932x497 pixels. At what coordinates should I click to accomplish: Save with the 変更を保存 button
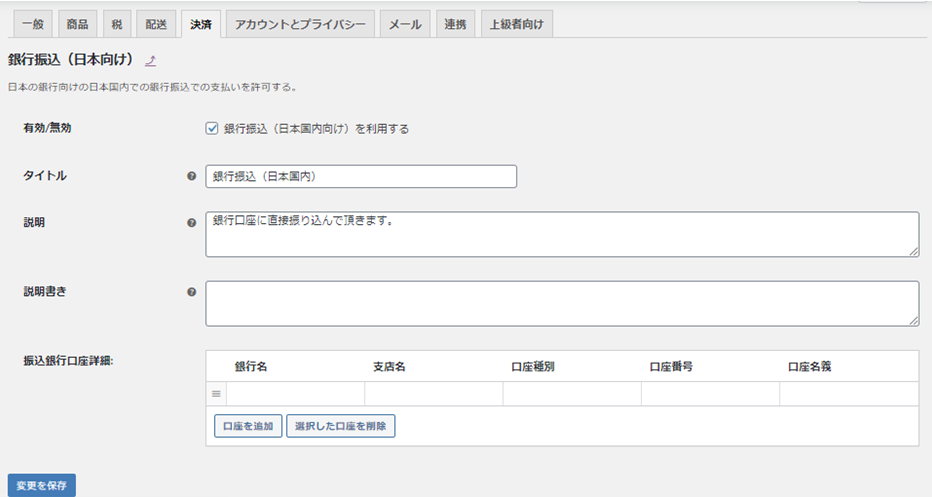point(42,486)
